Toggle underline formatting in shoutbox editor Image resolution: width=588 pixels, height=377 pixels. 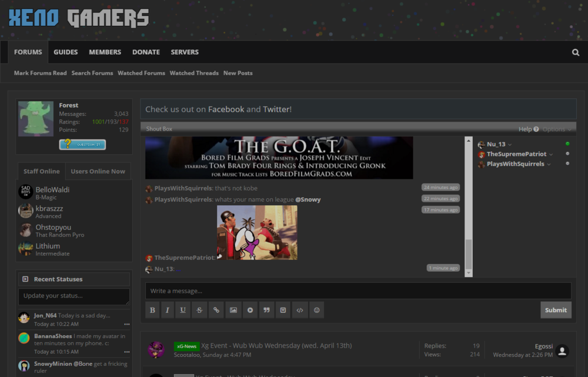click(183, 310)
